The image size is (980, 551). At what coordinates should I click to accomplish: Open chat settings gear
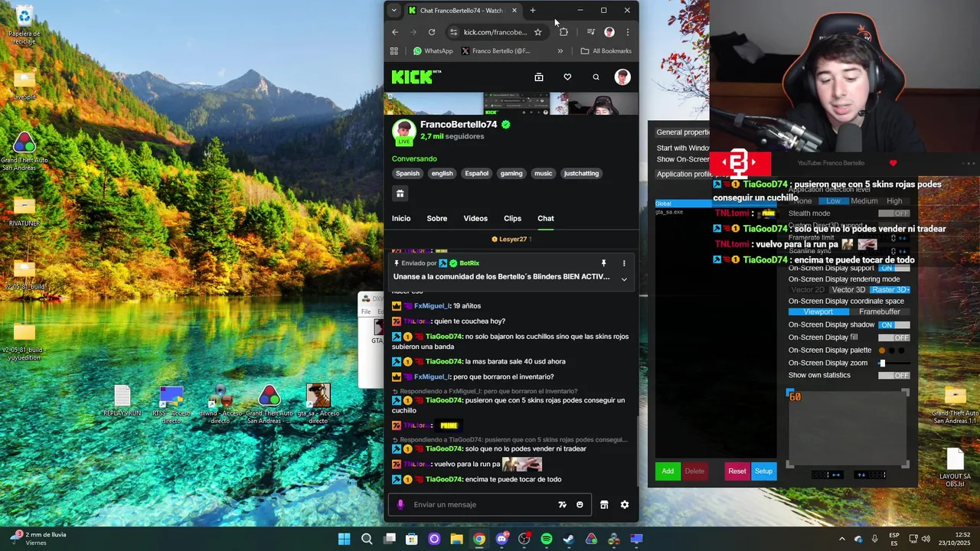(625, 504)
